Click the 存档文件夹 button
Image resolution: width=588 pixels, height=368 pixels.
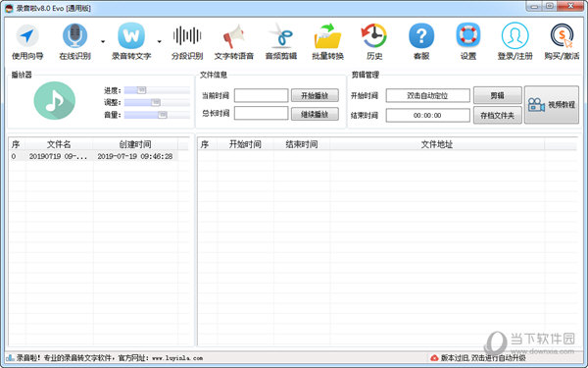point(498,115)
